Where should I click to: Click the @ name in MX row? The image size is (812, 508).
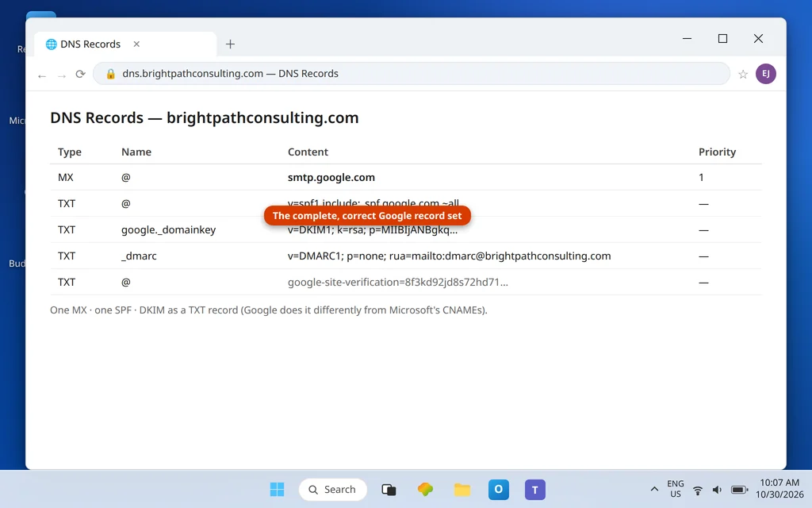(x=126, y=177)
